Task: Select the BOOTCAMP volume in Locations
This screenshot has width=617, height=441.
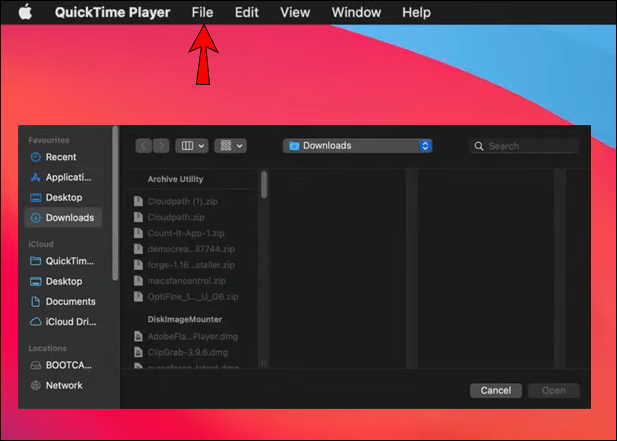Action: 63,365
